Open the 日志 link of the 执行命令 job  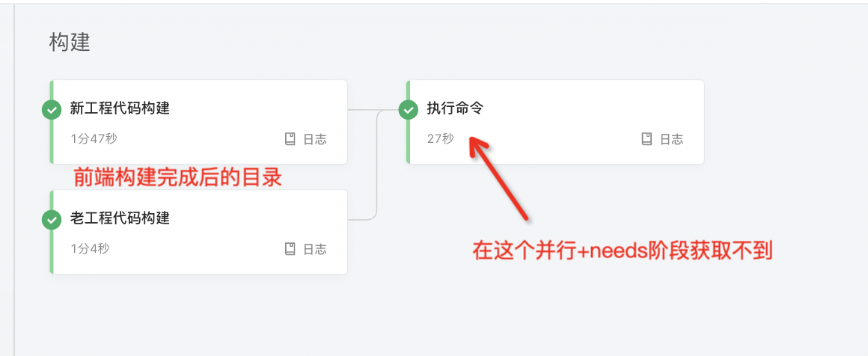(x=671, y=139)
